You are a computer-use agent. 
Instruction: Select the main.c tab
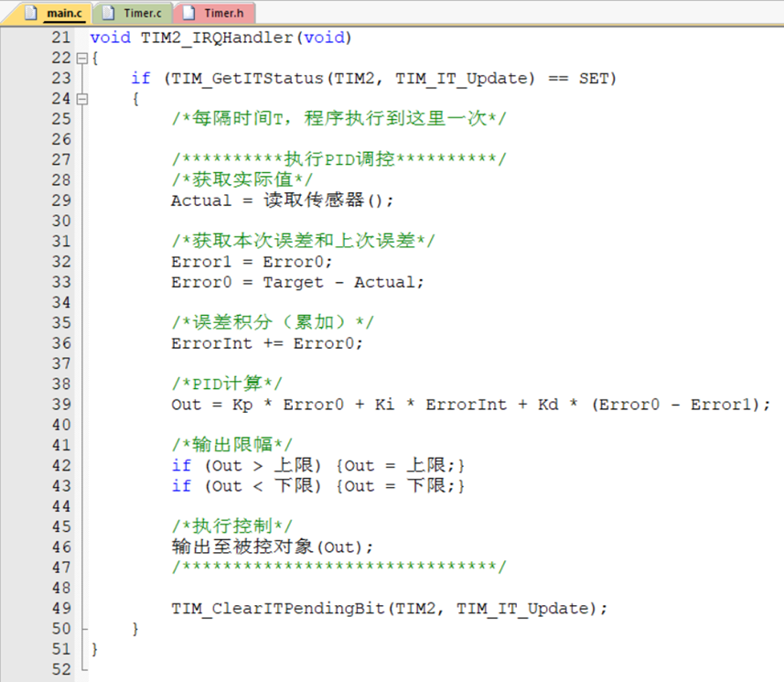(x=62, y=13)
